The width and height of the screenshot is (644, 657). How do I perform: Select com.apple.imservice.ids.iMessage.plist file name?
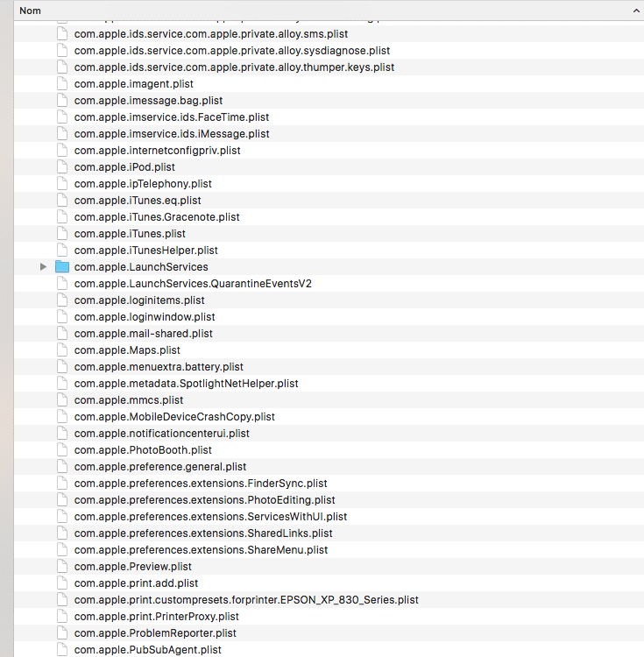[172, 134]
